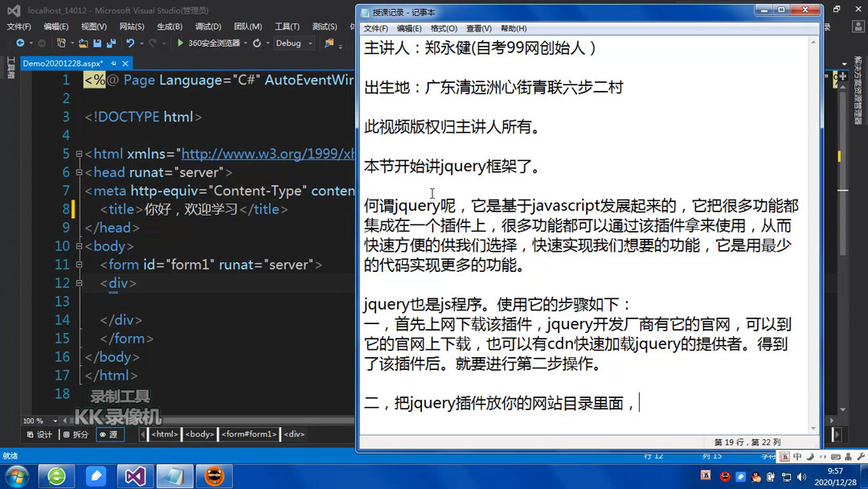Collapse the html code block at line 5

[x=78, y=154]
